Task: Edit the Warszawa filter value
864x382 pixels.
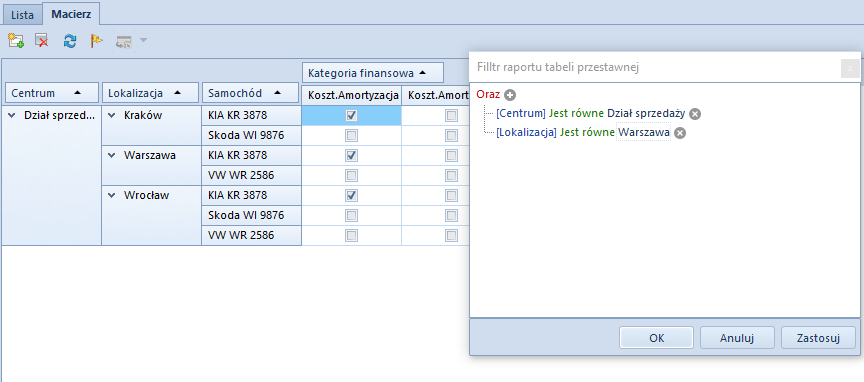Action: click(644, 133)
